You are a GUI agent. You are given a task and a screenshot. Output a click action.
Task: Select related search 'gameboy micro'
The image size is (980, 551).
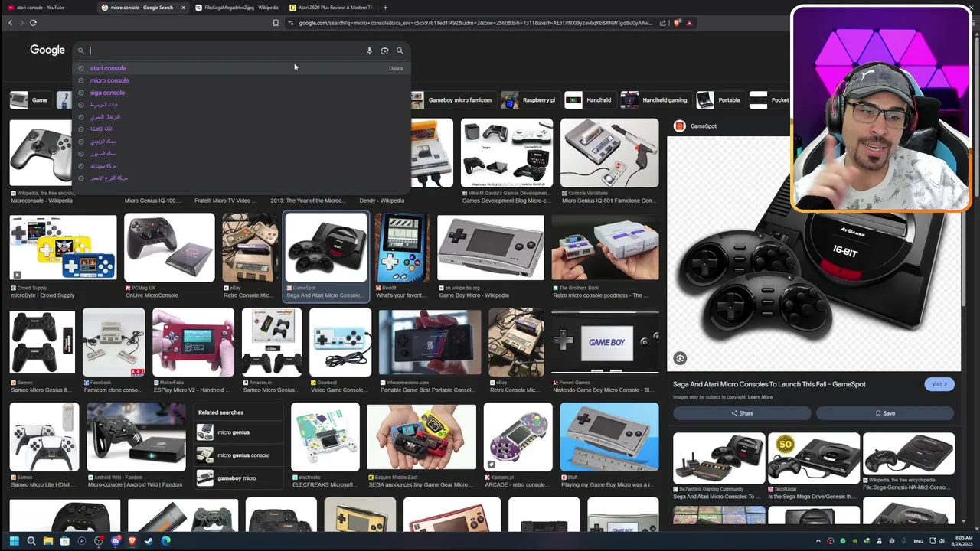pos(237,478)
